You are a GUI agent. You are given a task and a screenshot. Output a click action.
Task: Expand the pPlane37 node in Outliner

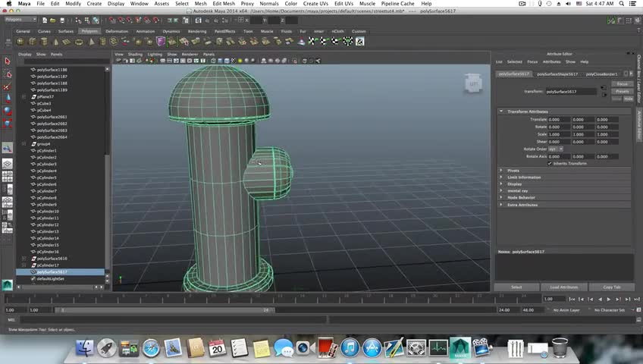pos(25,97)
